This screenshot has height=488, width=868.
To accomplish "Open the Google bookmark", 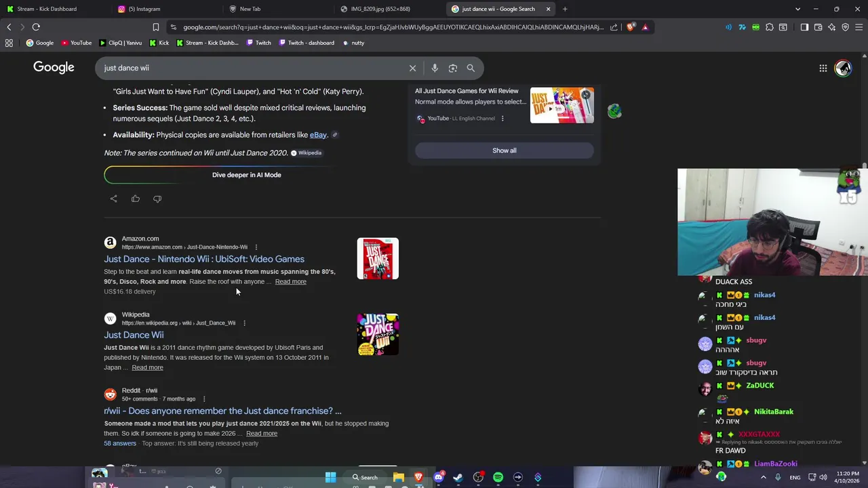I will (39, 43).
